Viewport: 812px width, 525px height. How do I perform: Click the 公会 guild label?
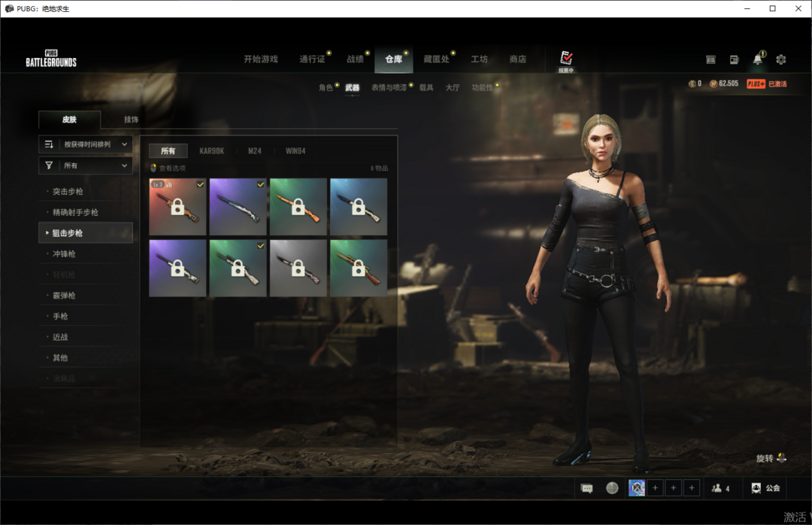pos(773,488)
